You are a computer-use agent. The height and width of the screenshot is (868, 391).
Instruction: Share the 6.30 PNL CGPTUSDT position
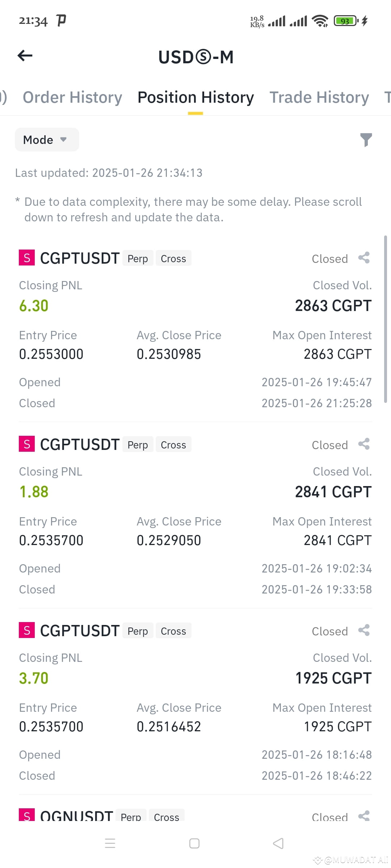(364, 258)
